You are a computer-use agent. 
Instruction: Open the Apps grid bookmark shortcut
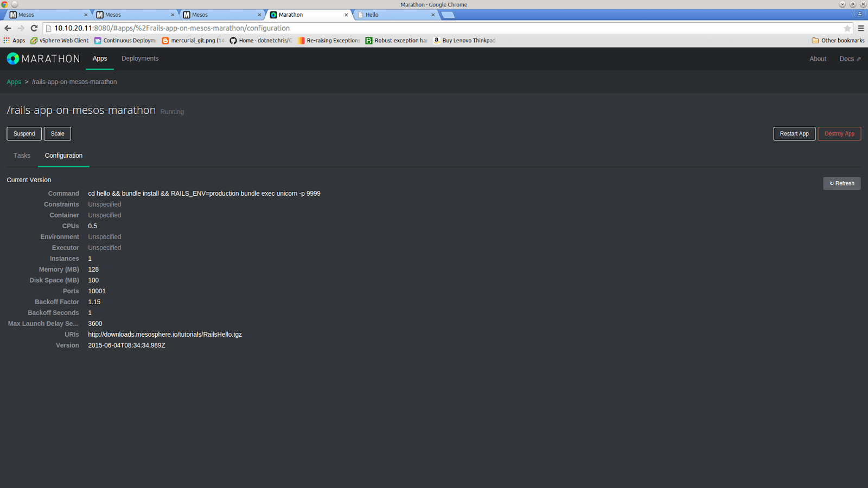click(x=14, y=41)
